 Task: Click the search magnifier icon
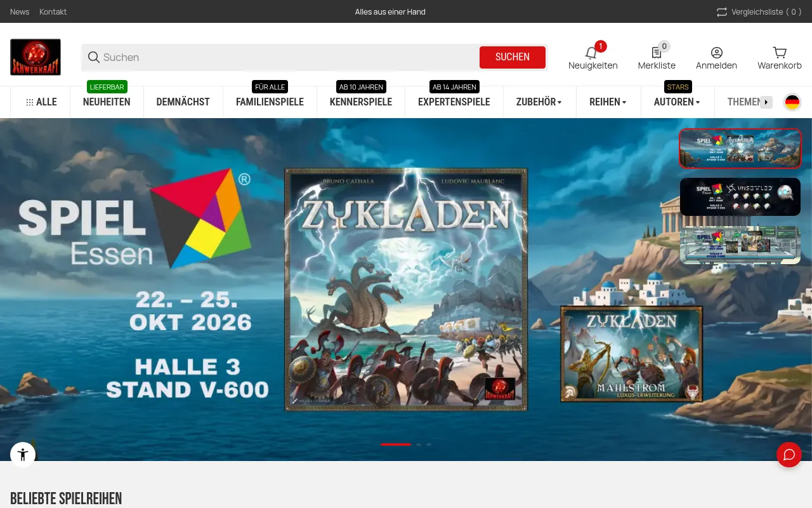[94, 57]
